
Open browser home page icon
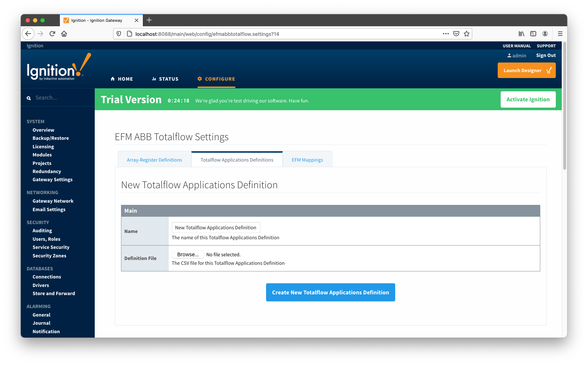(64, 34)
